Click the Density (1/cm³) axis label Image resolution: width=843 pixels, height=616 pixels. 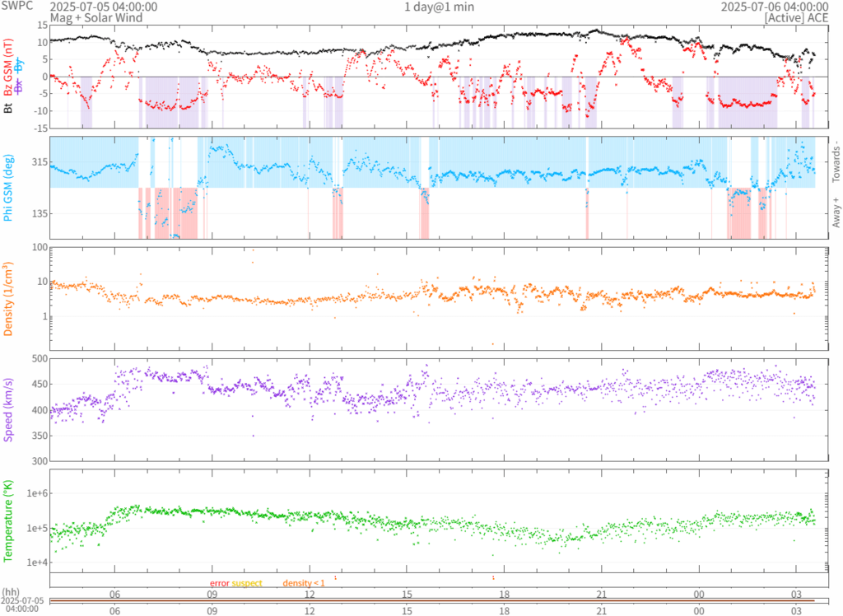point(8,299)
